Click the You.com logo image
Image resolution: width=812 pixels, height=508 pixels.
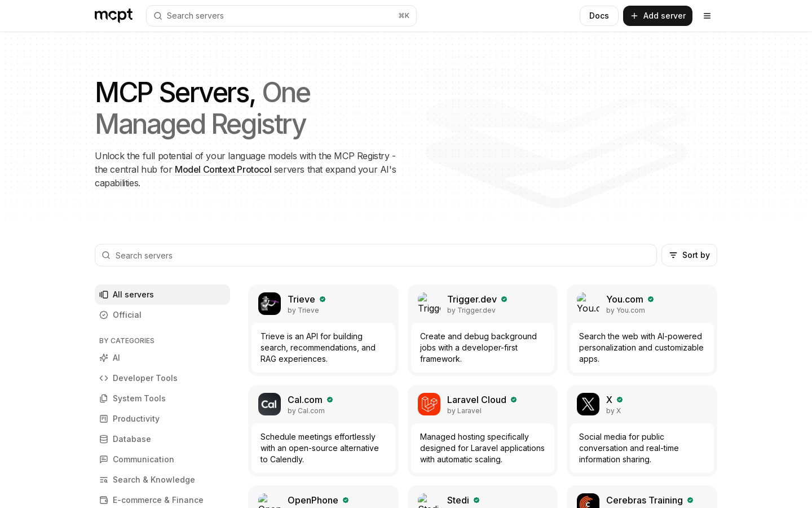(x=588, y=304)
